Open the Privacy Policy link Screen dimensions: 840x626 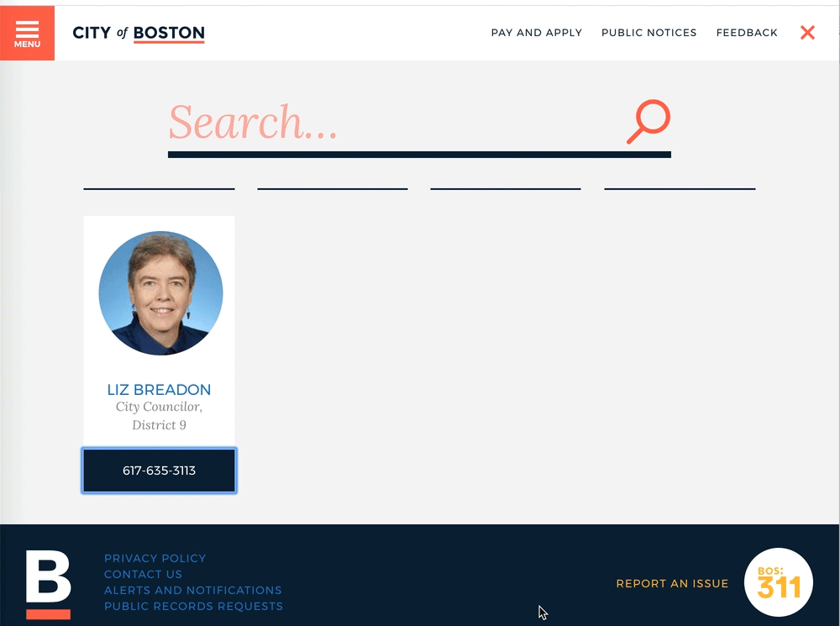point(155,558)
